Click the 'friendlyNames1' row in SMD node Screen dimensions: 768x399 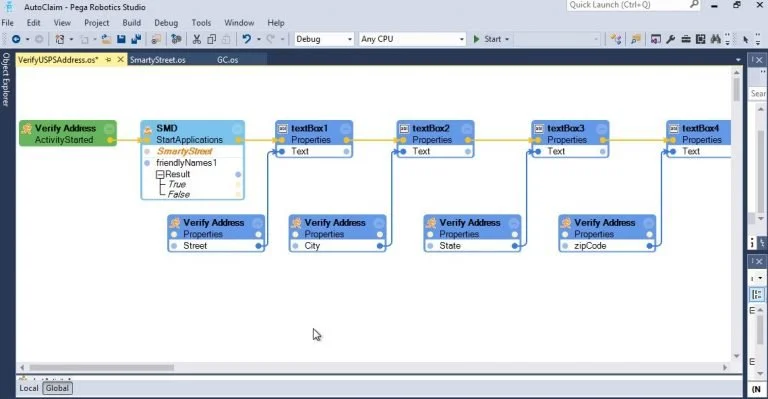(192, 163)
